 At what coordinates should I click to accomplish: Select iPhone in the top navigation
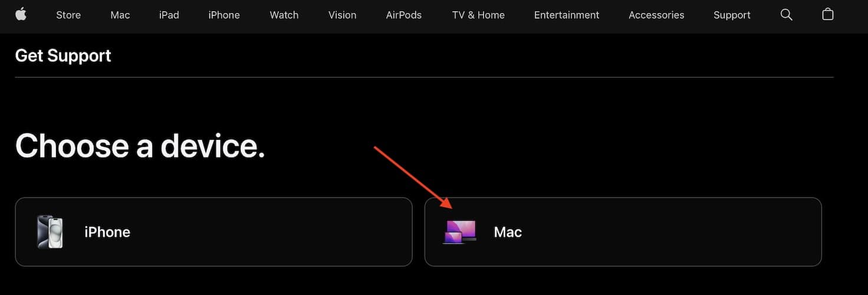tap(224, 15)
